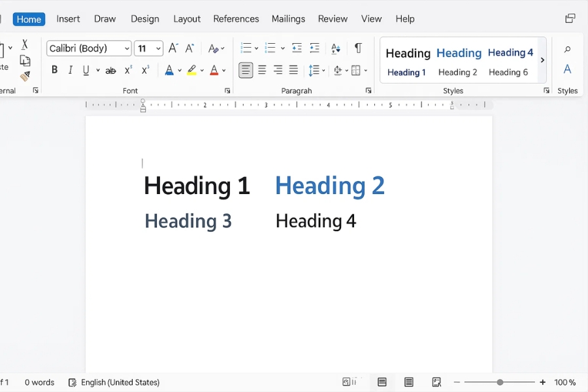Viewport: 588px width, 392px height.
Task: Apply italic formatting
Action: click(71, 70)
